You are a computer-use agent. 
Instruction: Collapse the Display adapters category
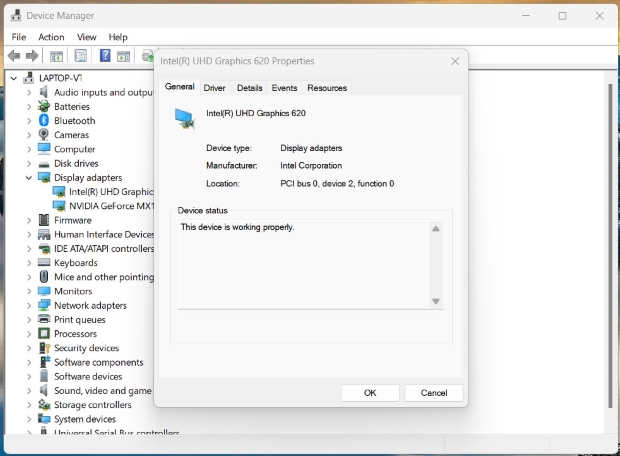click(29, 178)
